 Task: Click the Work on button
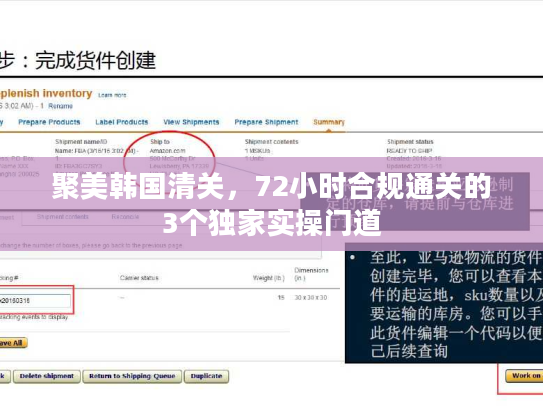pyautogui.click(x=524, y=376)
